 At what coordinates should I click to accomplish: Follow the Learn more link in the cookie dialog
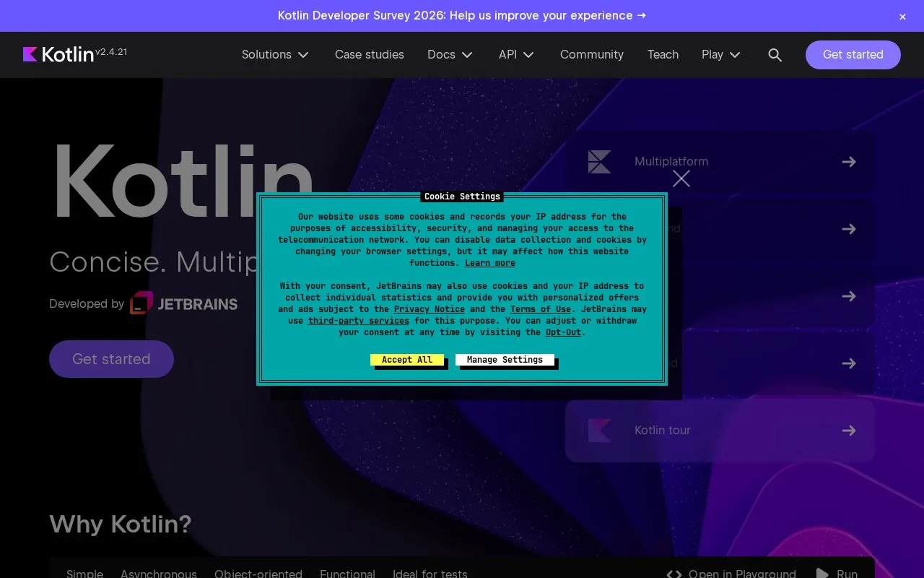[490, 263]
